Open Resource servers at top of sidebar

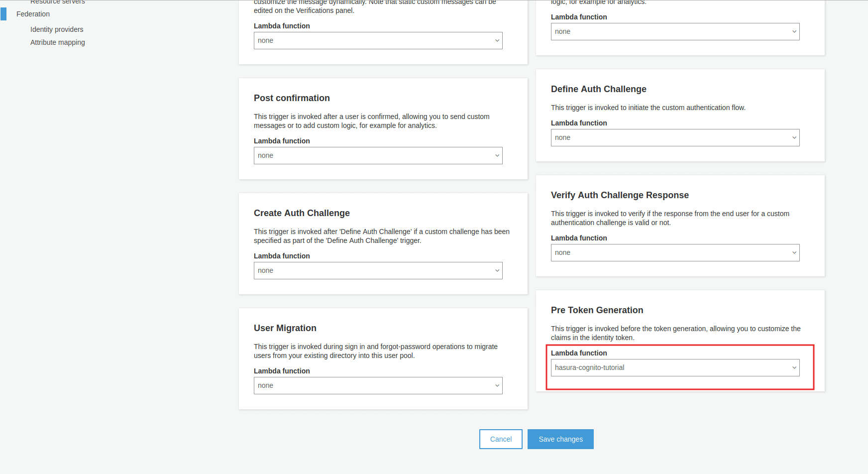point(57,2)
